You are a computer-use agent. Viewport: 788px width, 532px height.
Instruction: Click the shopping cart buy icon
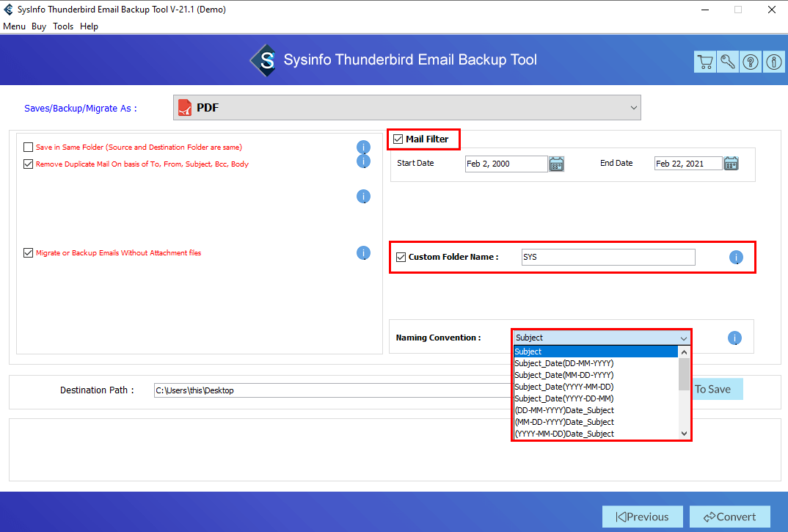pyautogui.click(x=704, y=62)
